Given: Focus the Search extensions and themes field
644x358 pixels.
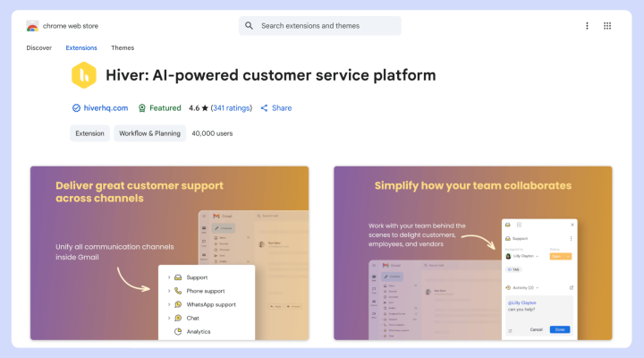Looking at the screenshot, I should [x=320, y=26].
